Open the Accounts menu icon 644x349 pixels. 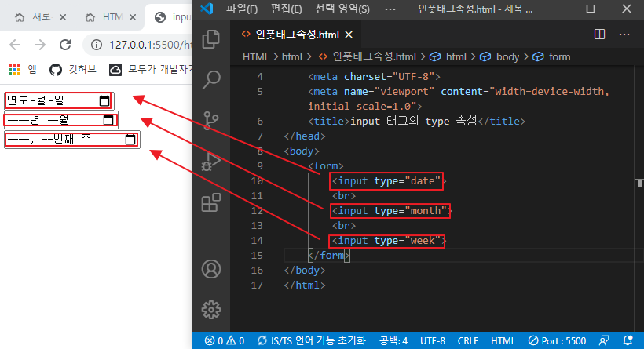(x=211, y=269)
